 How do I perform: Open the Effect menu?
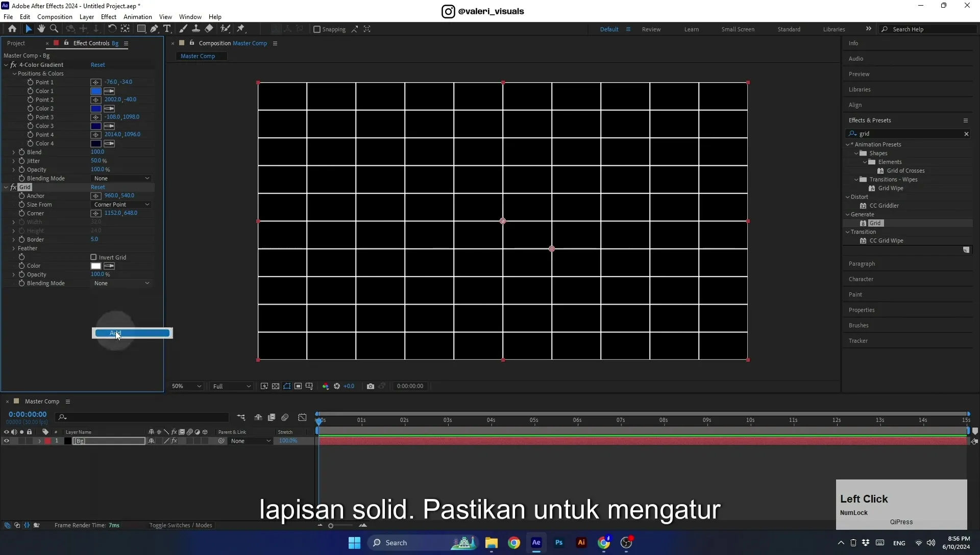(x=109, y=17)
